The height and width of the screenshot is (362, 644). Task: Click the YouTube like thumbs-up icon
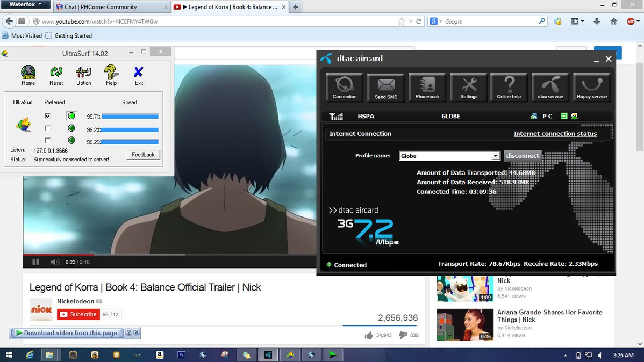coord(369,335)
